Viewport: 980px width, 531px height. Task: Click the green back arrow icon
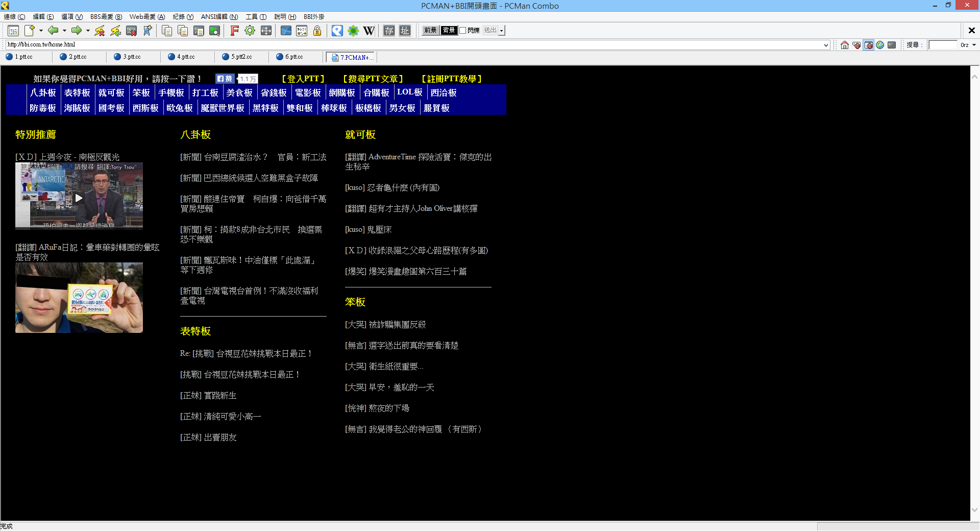(x=53, y=31)
